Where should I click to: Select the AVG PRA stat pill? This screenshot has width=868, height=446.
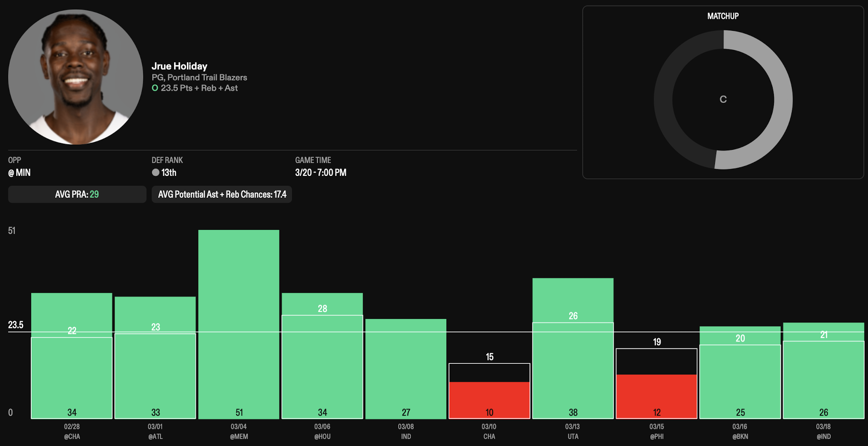[77, 194]
